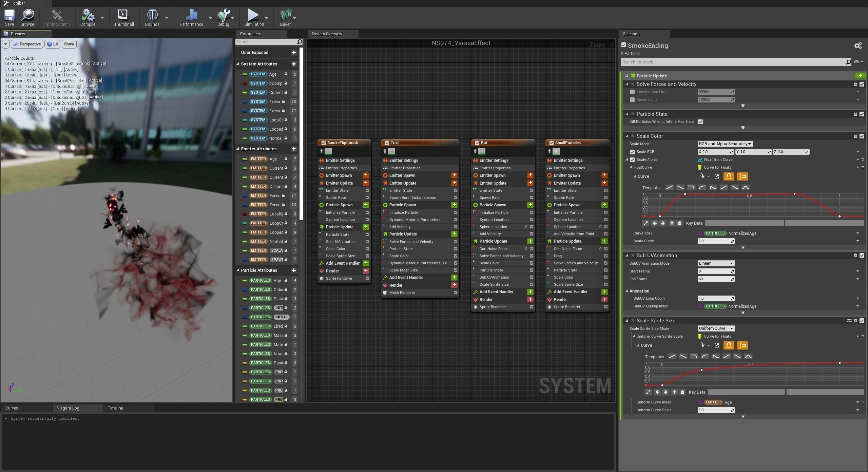868x472 pixels.
Task: Click the Show viewport button
Action: tap(69, 44)
